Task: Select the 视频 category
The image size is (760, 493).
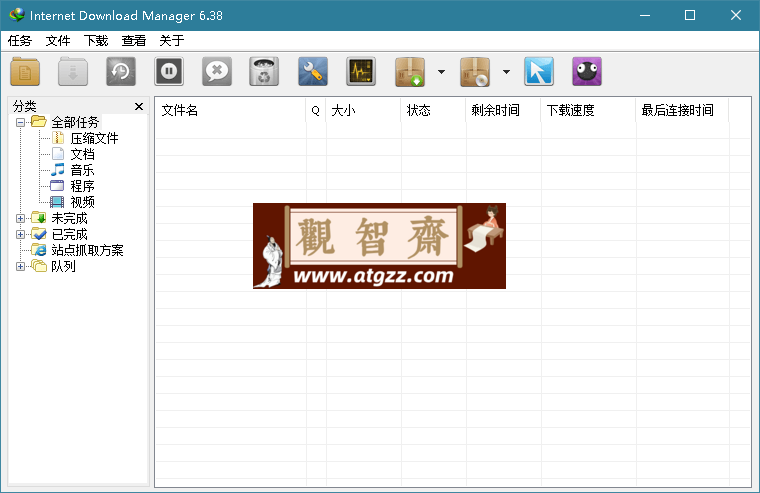Action: point(82,202)
